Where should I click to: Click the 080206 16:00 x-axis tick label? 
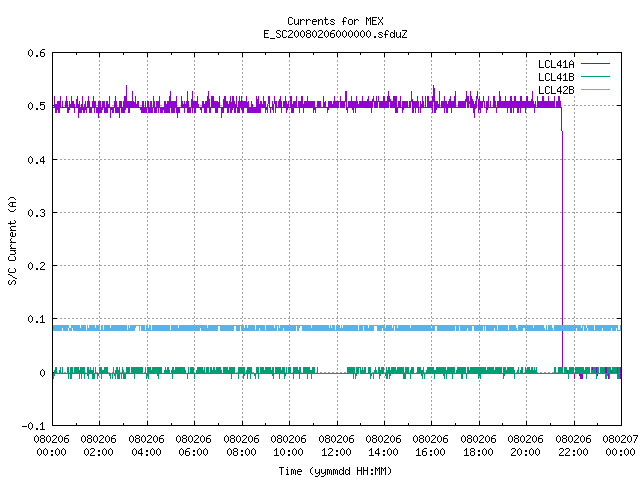(430, 446)
